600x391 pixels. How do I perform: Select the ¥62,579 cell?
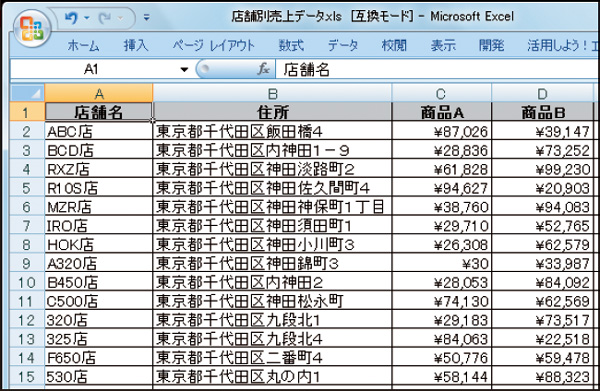pyautogui.click(x=543, y=244)
